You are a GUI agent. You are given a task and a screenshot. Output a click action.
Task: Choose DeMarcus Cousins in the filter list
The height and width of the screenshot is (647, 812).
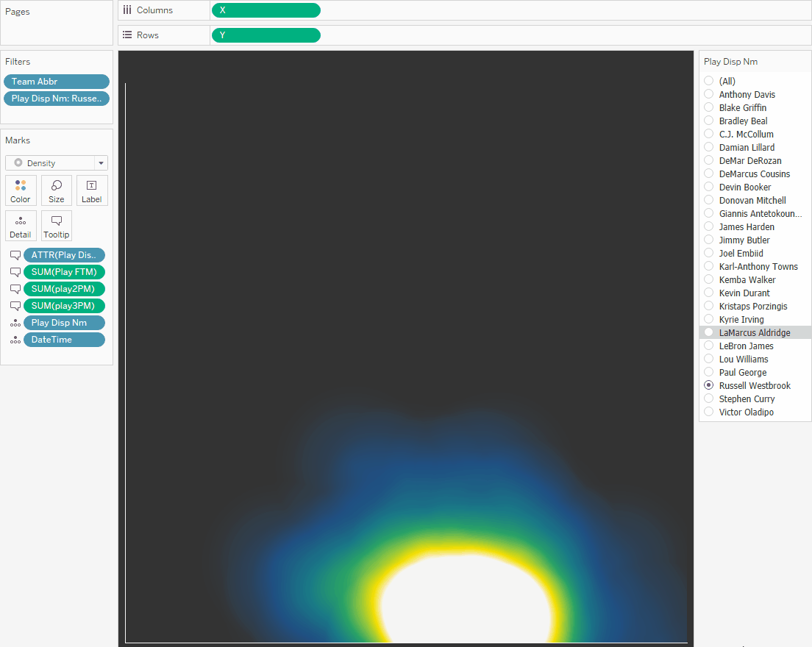point(754,174)
